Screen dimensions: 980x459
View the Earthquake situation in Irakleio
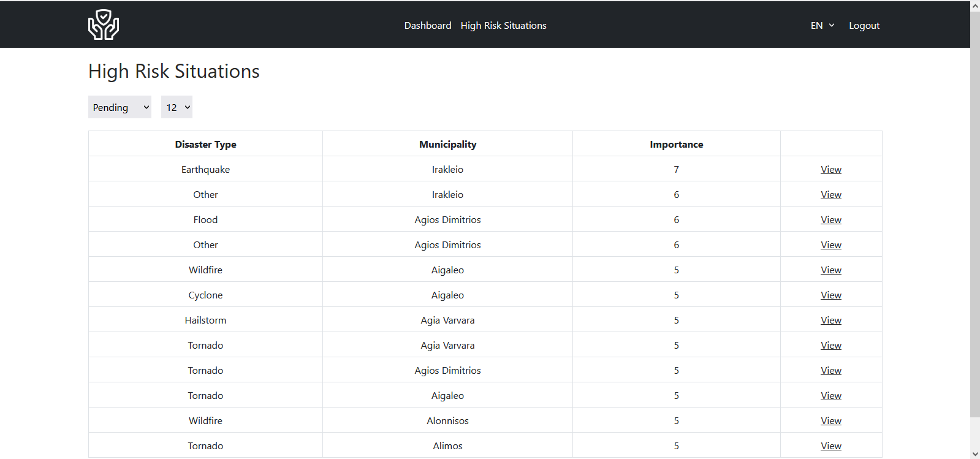click(830, 170)
